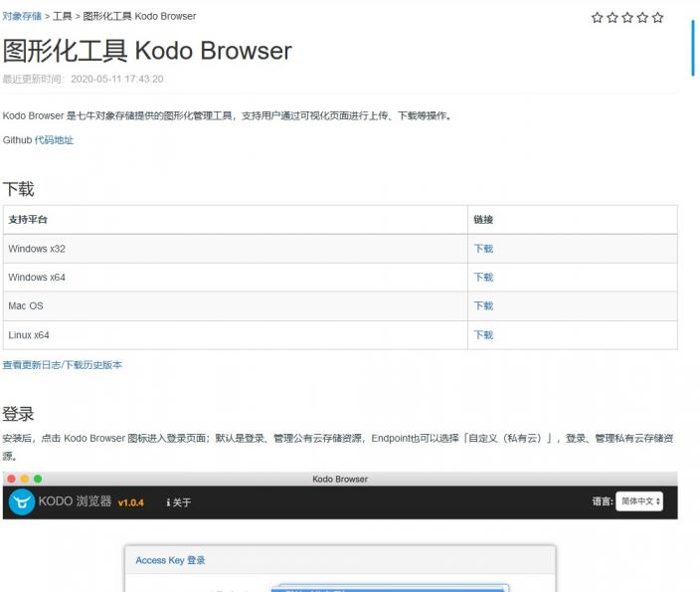Viewport: 700px width, 592px height.
Task: Click the green maximize dot in Kodo Browser
Action: coord(38,479)
